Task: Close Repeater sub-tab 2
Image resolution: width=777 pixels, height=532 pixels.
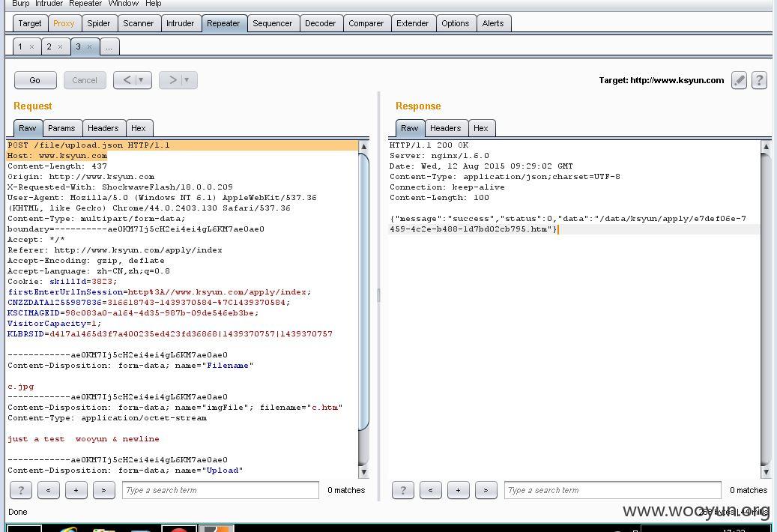Action: 61,47
